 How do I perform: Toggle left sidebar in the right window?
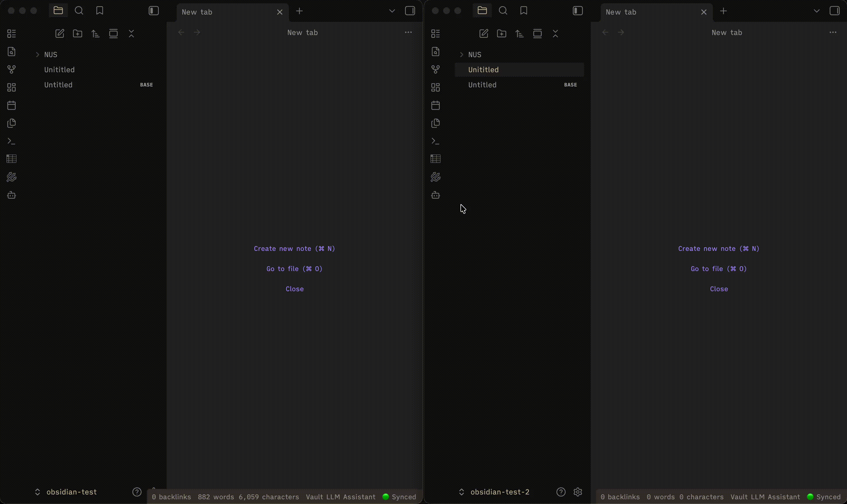(578, 11)
